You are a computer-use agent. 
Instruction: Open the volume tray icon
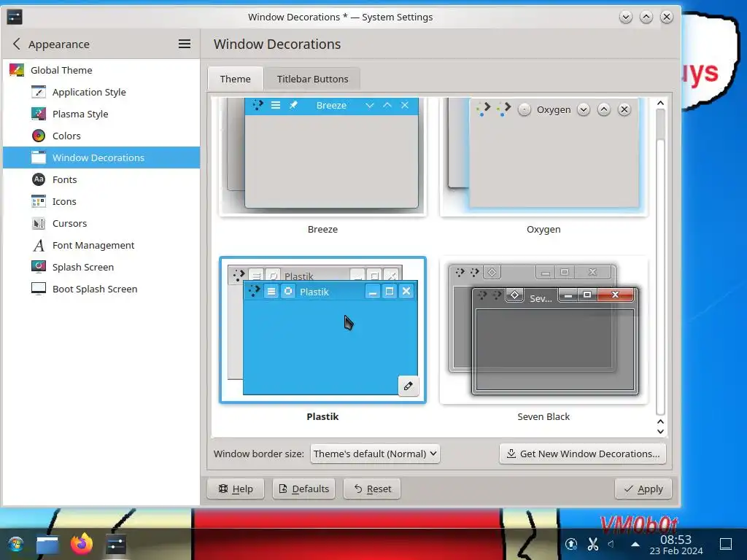tap(611, 544)
